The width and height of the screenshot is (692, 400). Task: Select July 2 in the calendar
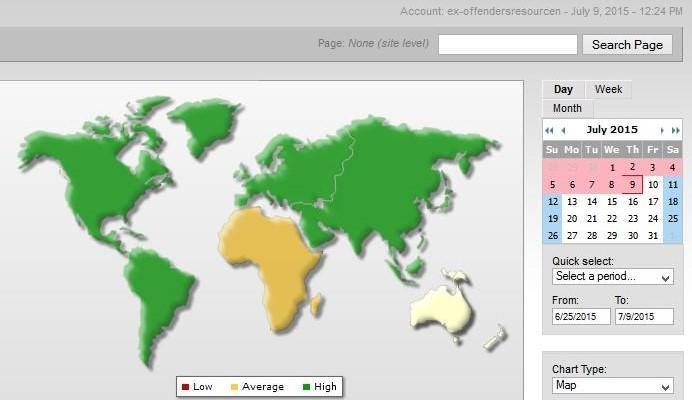click(x=632, y=168)
